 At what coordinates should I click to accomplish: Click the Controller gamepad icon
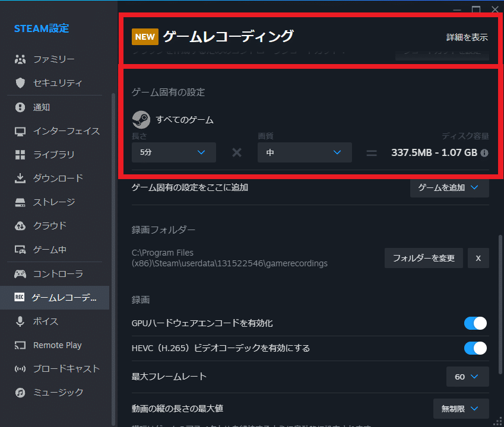(x=20, y=274)
